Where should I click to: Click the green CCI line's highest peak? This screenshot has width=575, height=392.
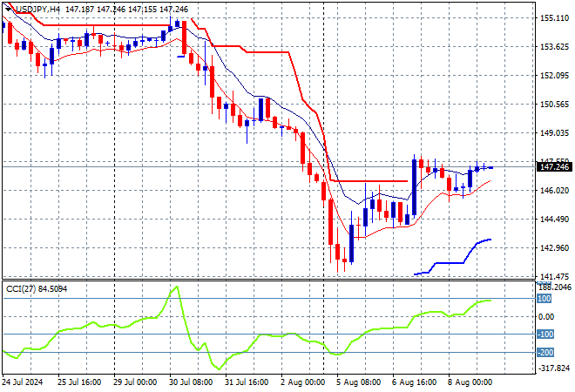tap(177, 287)
